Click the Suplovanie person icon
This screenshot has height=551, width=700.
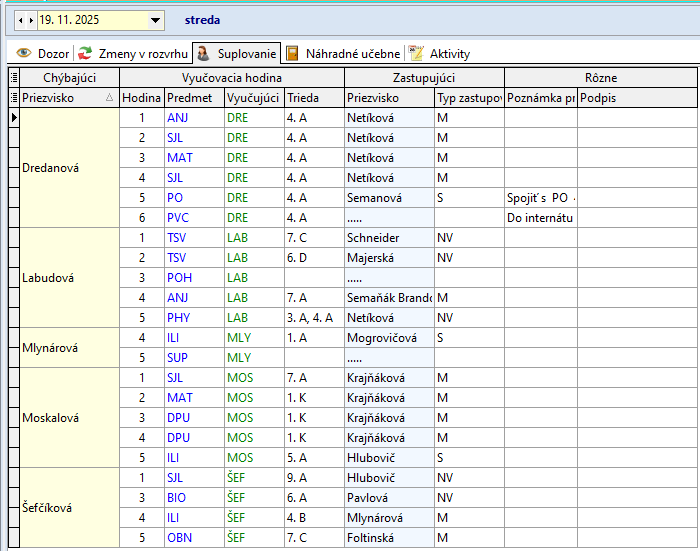click(x=203, y=54)
